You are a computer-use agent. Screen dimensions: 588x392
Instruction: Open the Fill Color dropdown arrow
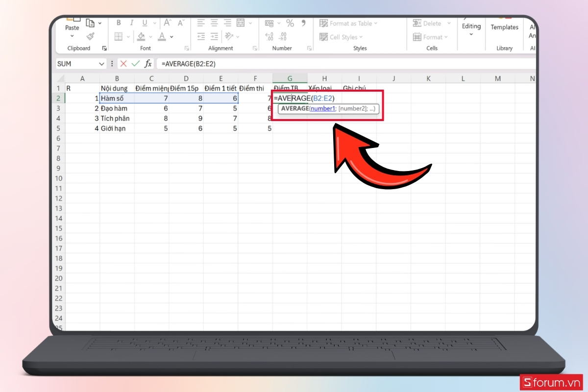click(150, 37)
